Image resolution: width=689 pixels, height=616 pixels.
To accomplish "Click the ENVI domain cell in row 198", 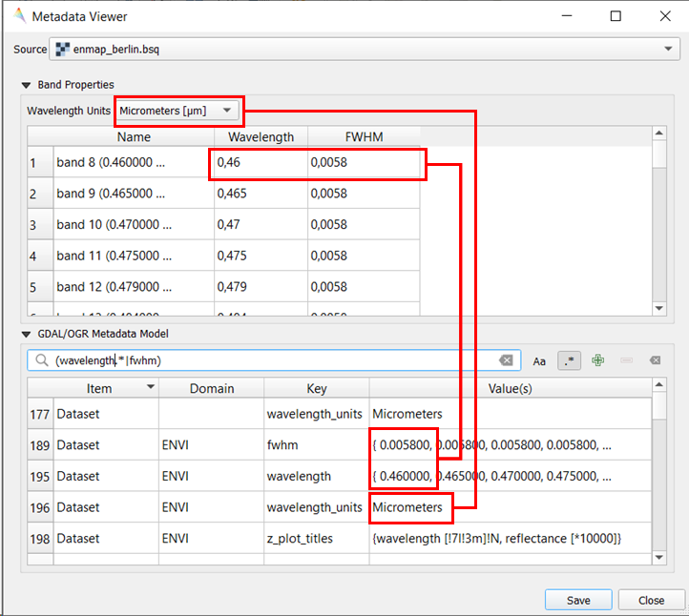I will (211, 539).
